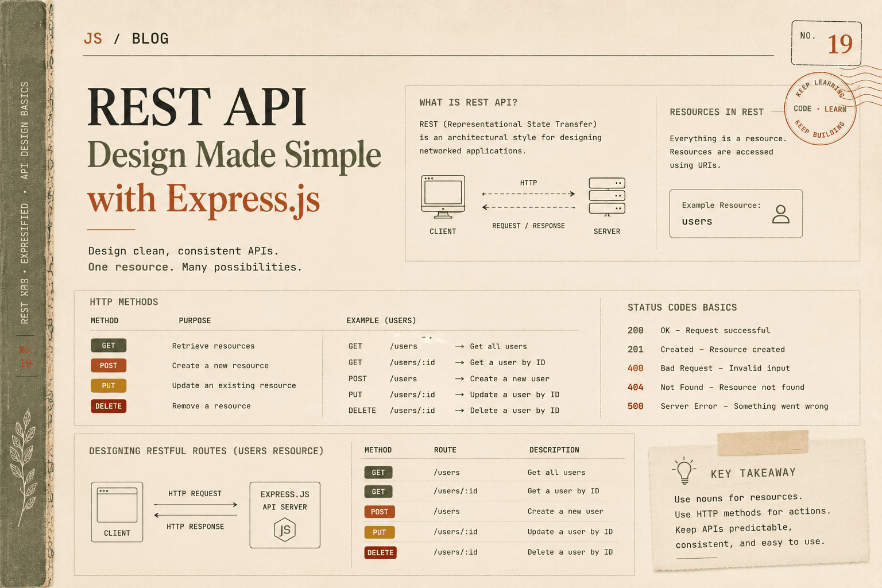Image resolution: width=882 pixels, height=588 pixels.
Task: Click the 'KEY TAKEAWAY' heading on the note
Action: [x=753, y=473]
